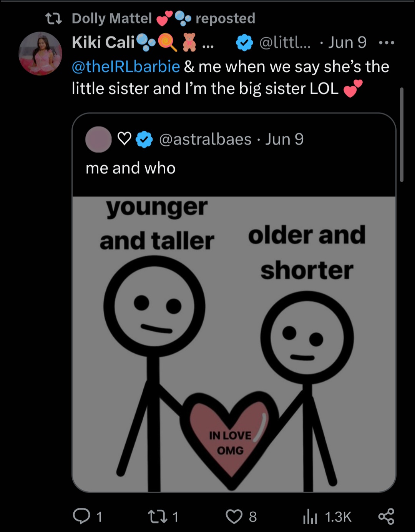View post analytics bar chart icon
This screenshot has height=532, width=415.
[x=310, y=516]
